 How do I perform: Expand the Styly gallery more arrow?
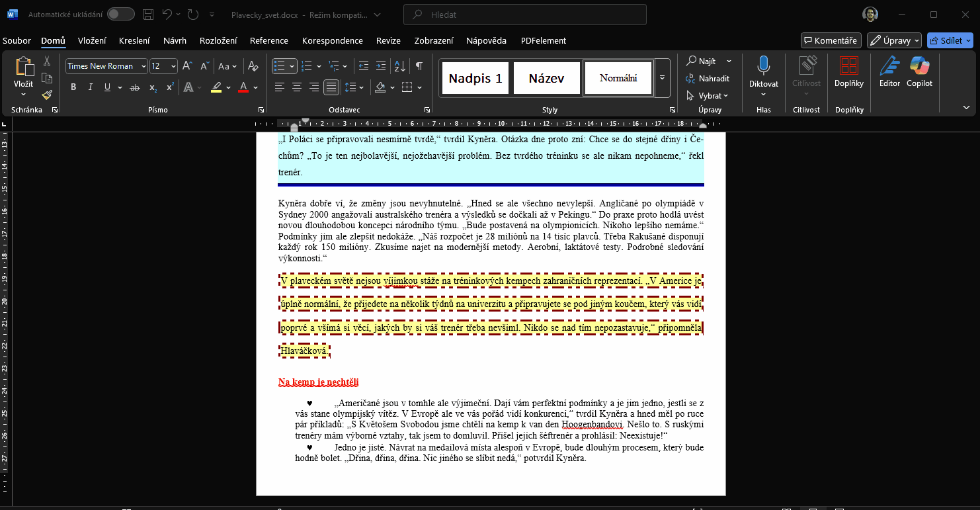(663, 78)
